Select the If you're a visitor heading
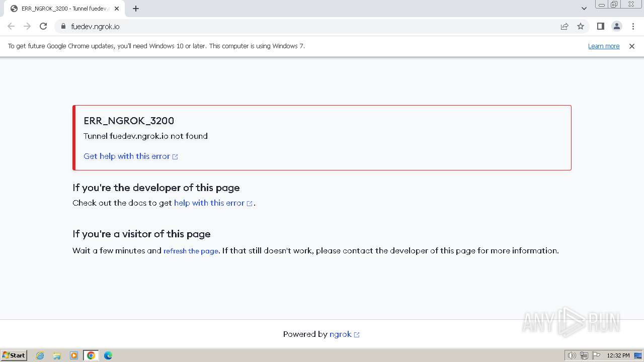644x362 pixels. pyautogui.click(x=141, y=234)
